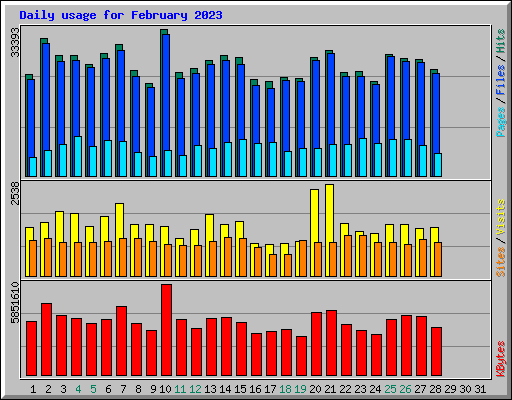Viewport: 512px width, 400px height.
Task: Click day 7 on the x-axis
Action: coord(123,389)
